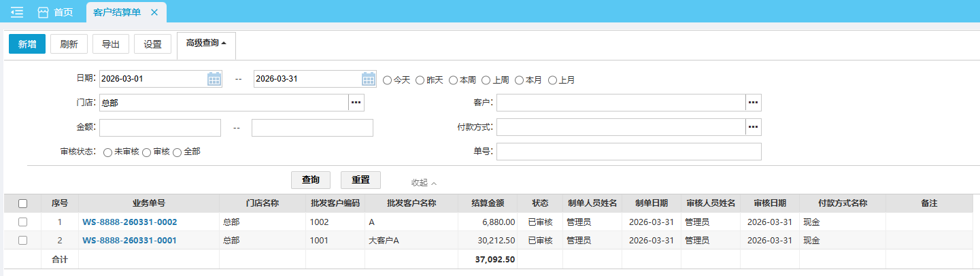Click the 客户 ellipsis lookup button

click(x=753, y=103)
